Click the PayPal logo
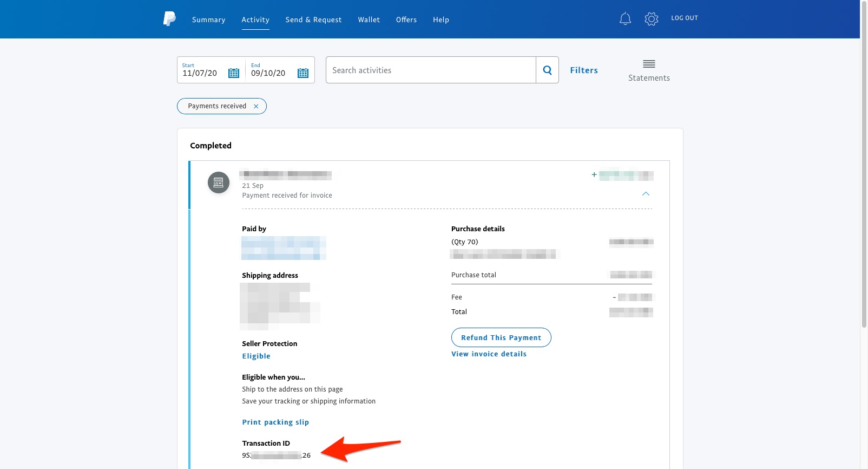 [169, 19]
